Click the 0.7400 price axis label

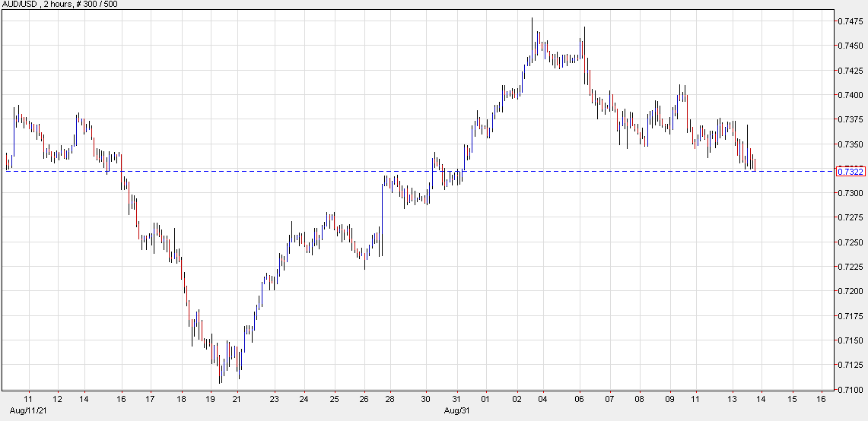pos(851,95)
